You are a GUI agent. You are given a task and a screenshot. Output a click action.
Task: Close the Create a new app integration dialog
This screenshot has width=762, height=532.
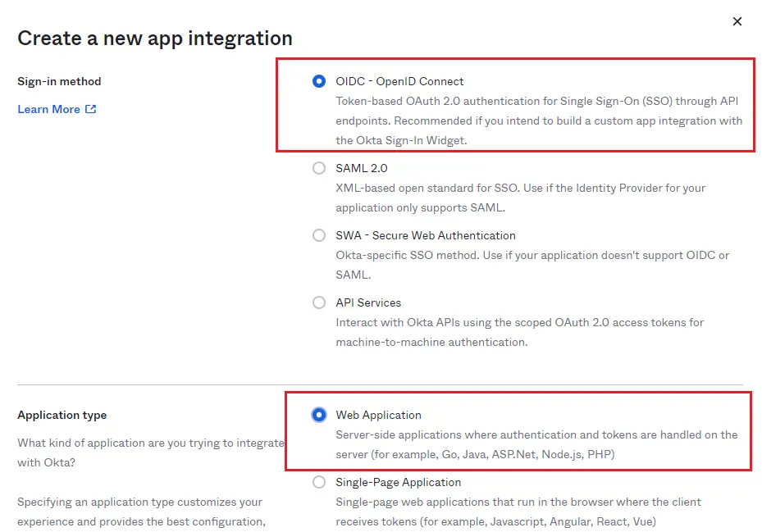[x=737, y=21]
